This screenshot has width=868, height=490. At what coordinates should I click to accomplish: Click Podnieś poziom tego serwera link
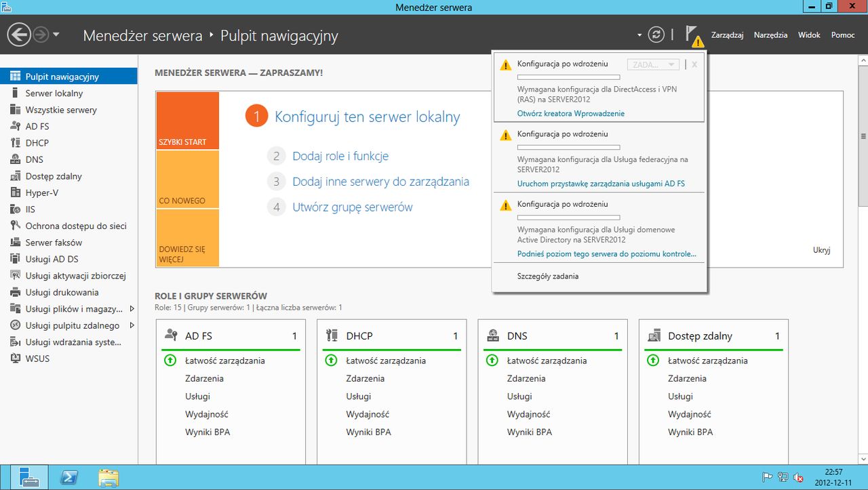607,254
